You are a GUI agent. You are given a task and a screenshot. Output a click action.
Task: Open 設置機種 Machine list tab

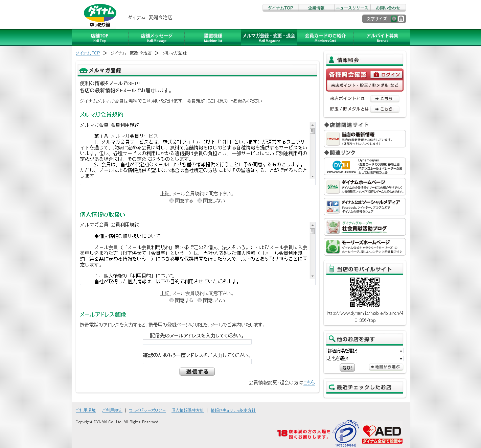[x=213, y=38]
